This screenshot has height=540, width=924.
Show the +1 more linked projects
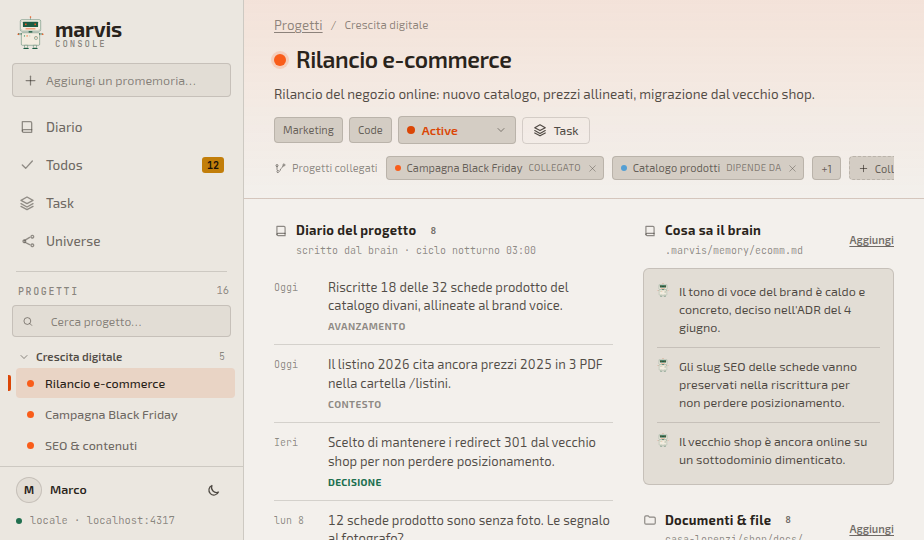(x=826, y=169)
